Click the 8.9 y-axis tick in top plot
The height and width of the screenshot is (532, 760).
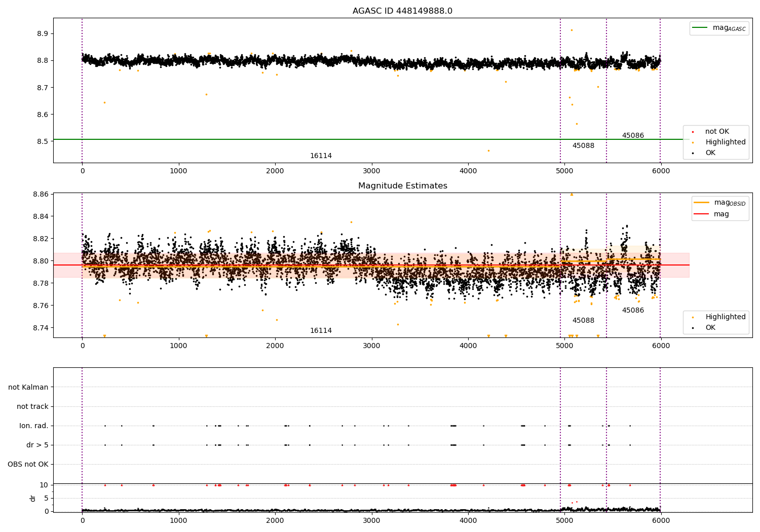[43, 34]
